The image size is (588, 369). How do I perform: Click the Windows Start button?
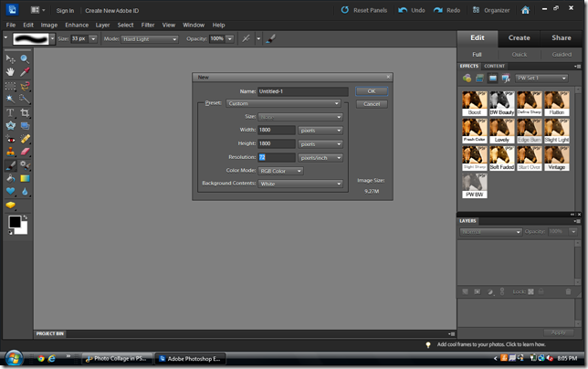13,358
